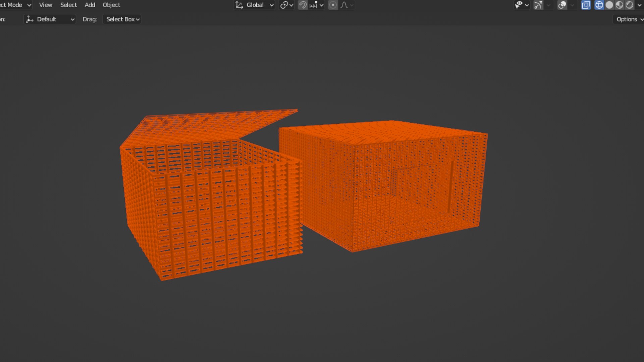This screenshot has width=644, height=362.
Task: Toggle snapping magnet icon
Action: 303,5
